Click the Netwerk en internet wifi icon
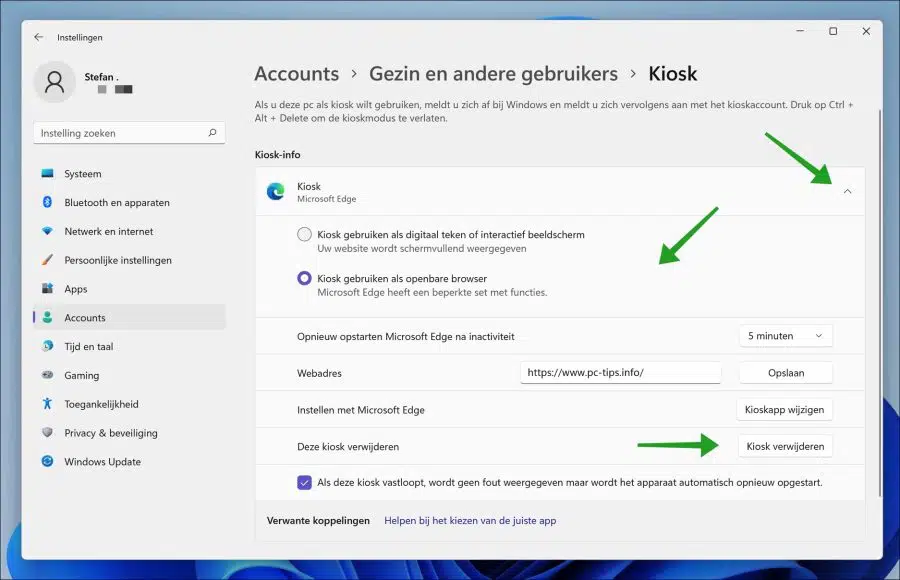Viewport: 900px width, 580px height. pos(48,231)
